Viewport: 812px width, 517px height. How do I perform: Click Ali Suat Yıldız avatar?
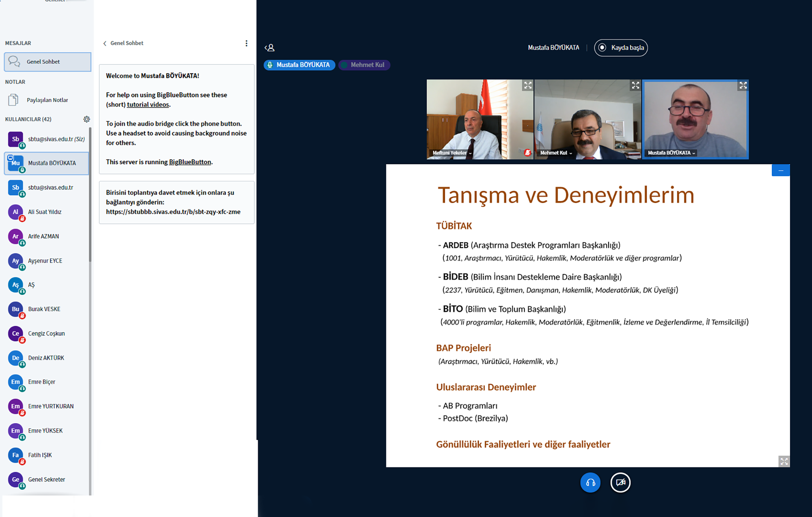16,212
